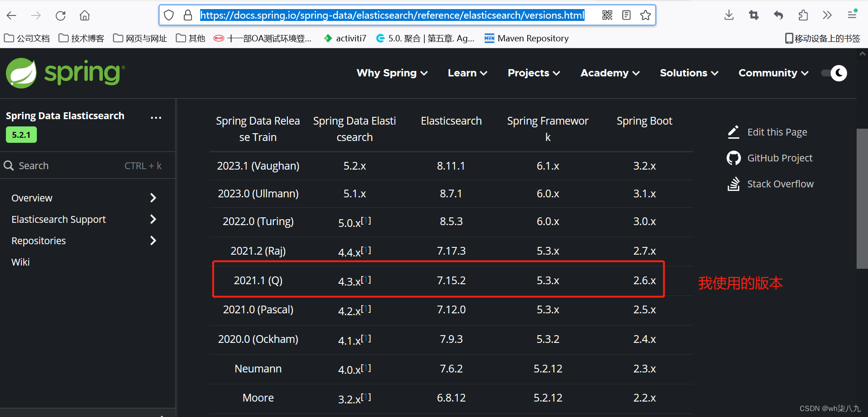Click the padlock site security icon
The width and height of the screenshot is (868, 417).
[188, 15]
